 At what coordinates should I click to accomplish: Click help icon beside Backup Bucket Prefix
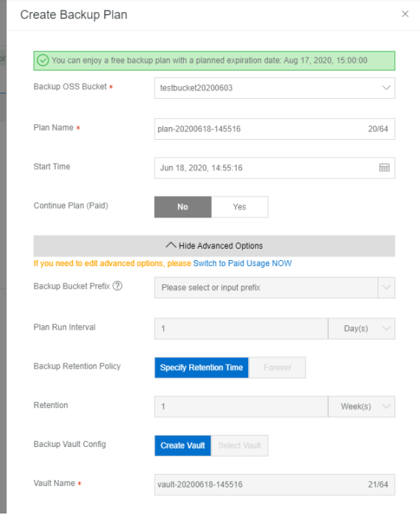click(x=117, y=286)
